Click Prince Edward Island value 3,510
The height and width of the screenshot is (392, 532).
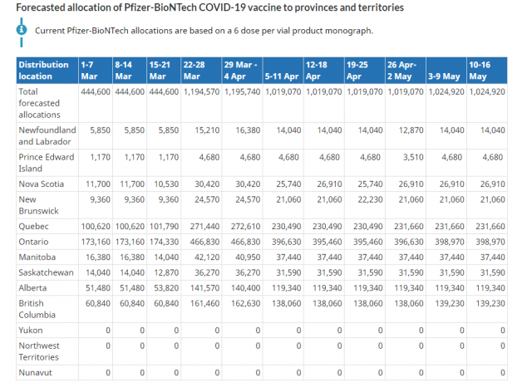413,157
